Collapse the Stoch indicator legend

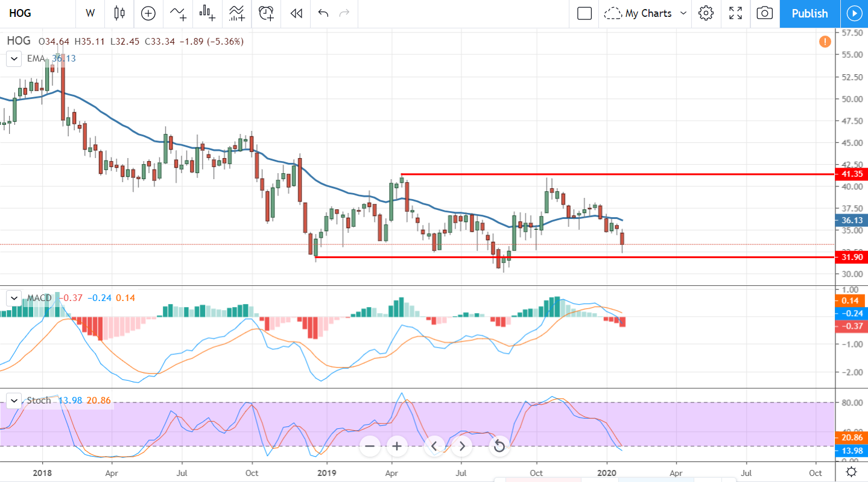13,401
